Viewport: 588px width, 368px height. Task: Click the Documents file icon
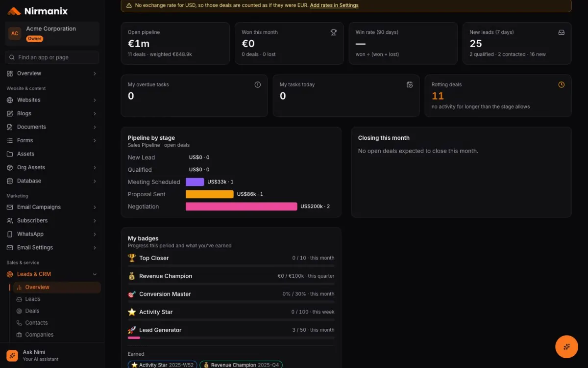pos(10,127)
